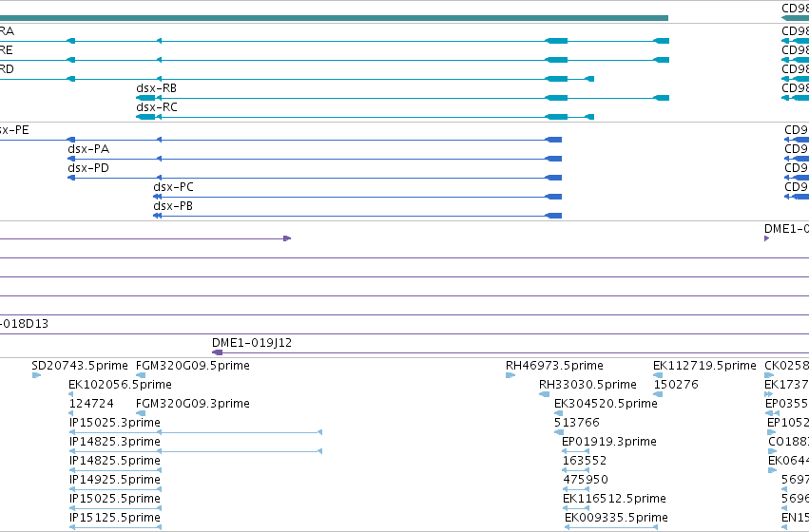Click the dsx-RB transcript label
This screenshot has height=532, width=809.
click(x=156, y=88)
